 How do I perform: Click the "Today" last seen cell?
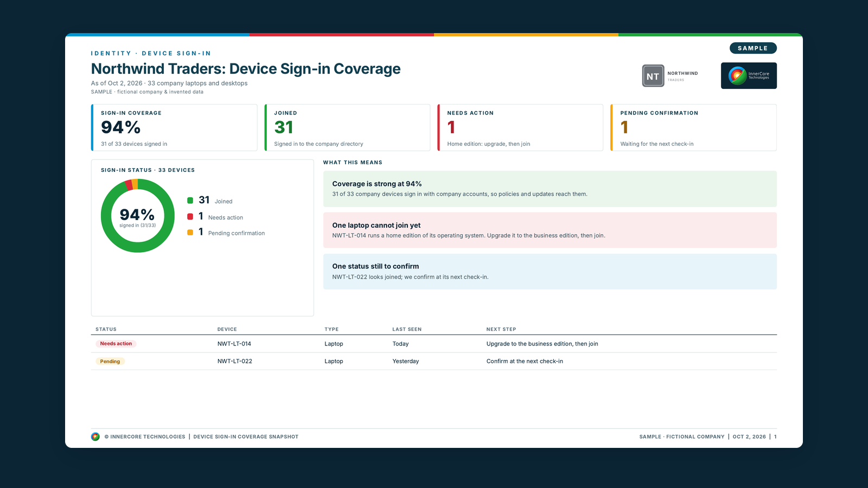400,344
